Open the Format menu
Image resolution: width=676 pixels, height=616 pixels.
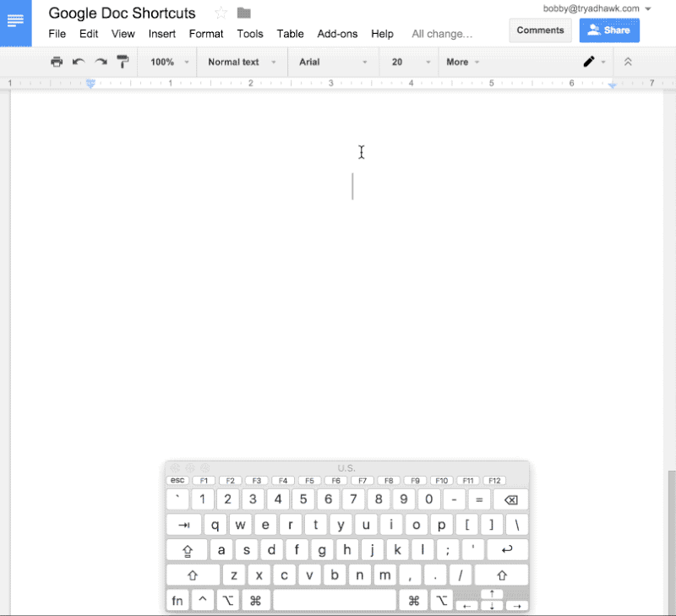tap(205, 34)
